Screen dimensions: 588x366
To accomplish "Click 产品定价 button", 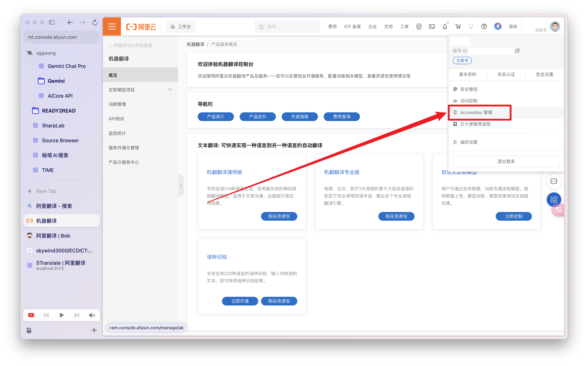I will 258,117.
